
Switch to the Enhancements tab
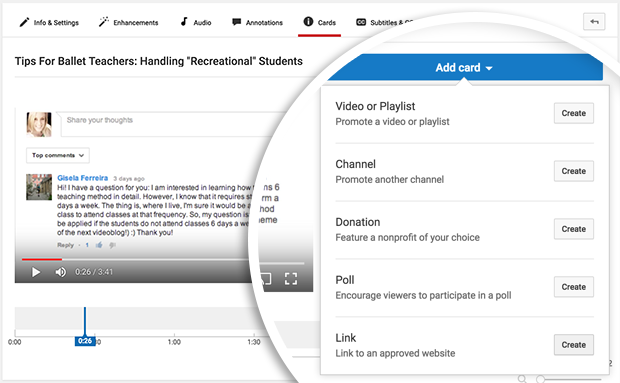pos(129,23)
